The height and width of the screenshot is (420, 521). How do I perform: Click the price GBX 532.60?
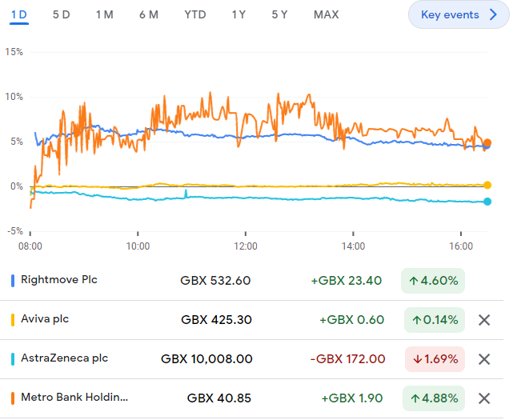pyautogui.click(x=215, y=281)
